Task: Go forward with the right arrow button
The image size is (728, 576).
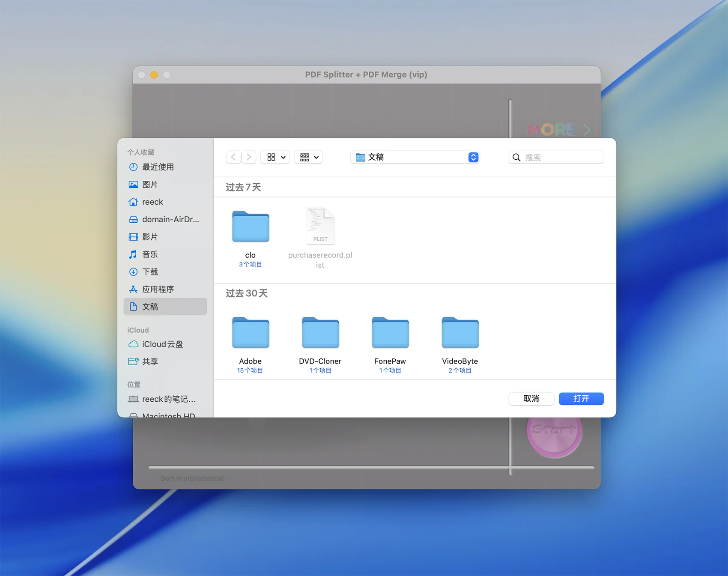Action: click(249, 157)
